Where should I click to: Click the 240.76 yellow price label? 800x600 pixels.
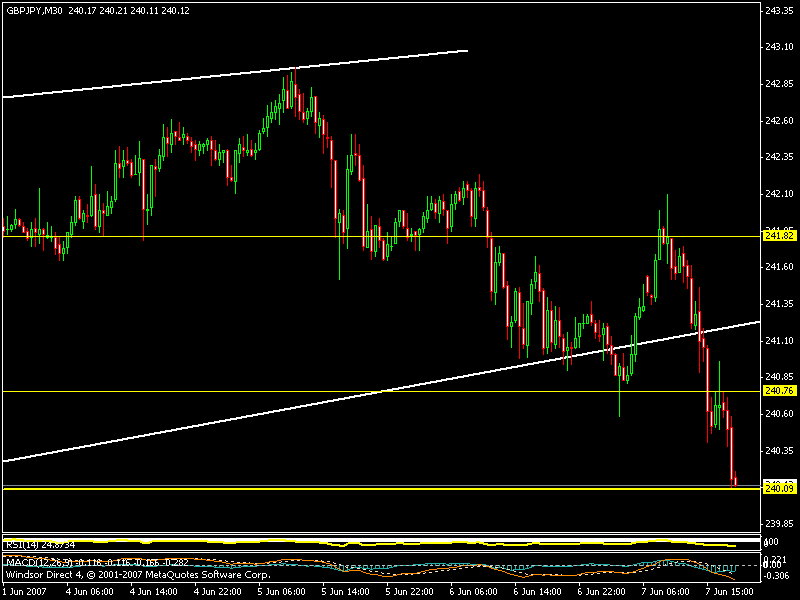coord(778,391)
